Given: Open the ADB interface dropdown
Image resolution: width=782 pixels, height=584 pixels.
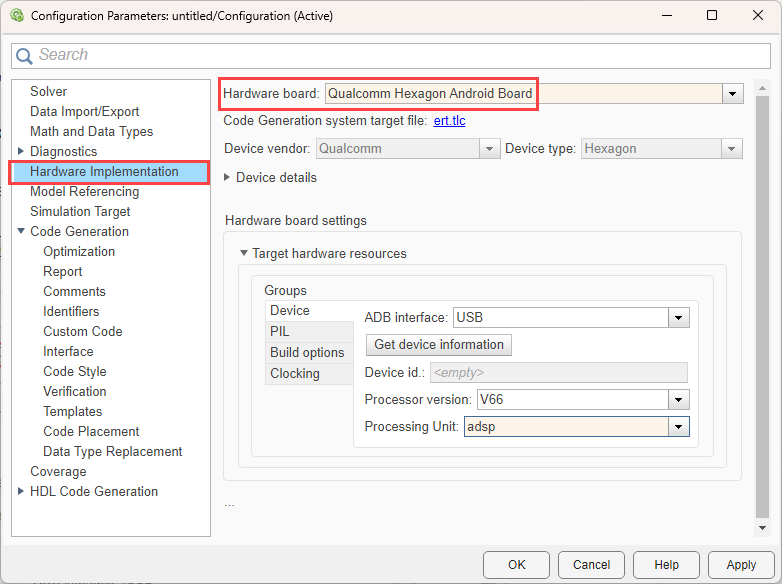Looking at the screenshot, I should coord(679,317).
